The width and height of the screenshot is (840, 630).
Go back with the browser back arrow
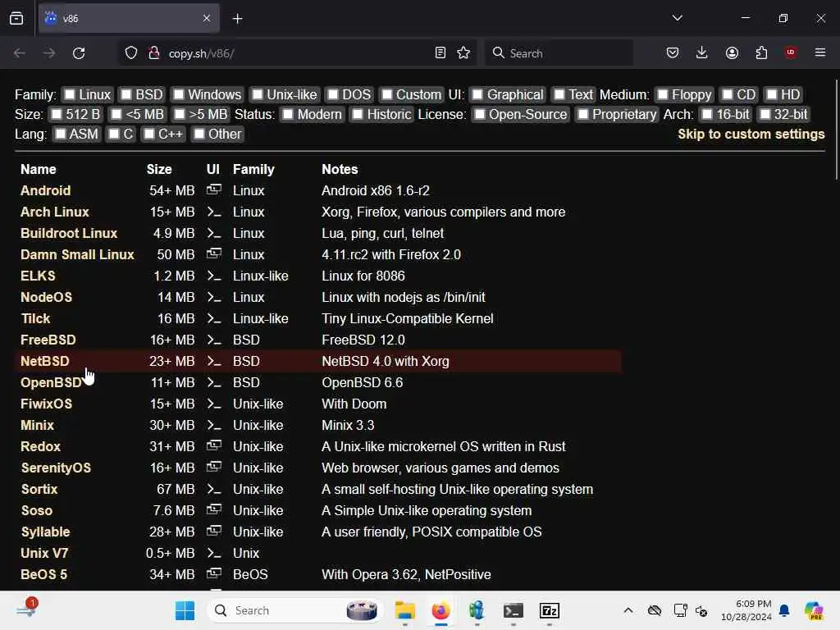pos(20,53)
